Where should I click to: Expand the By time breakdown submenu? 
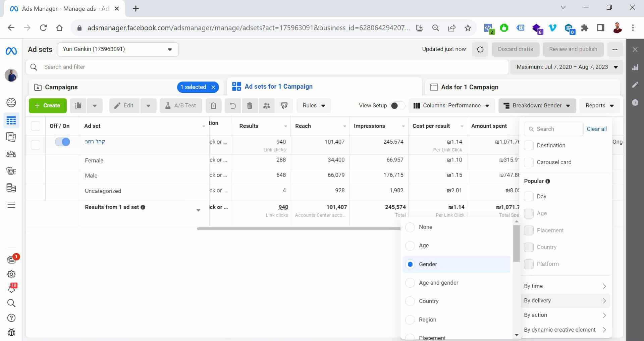pos(565,286)
